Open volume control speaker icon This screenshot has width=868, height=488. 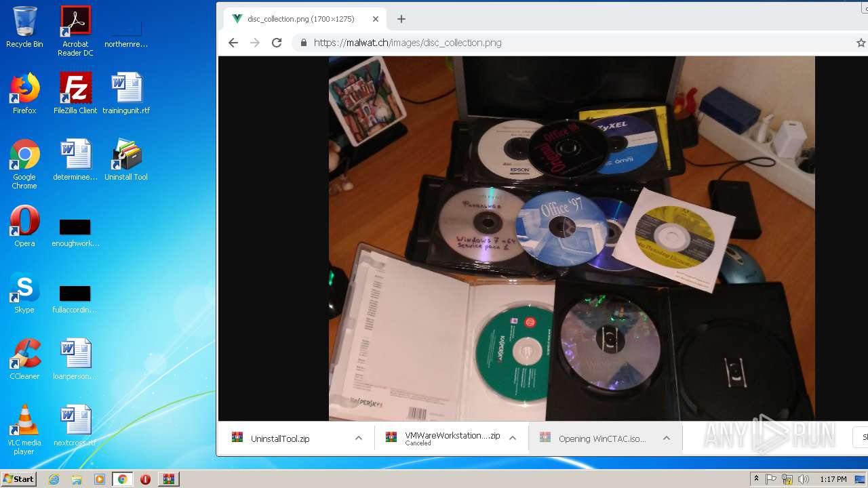click(x=804, y=479)
